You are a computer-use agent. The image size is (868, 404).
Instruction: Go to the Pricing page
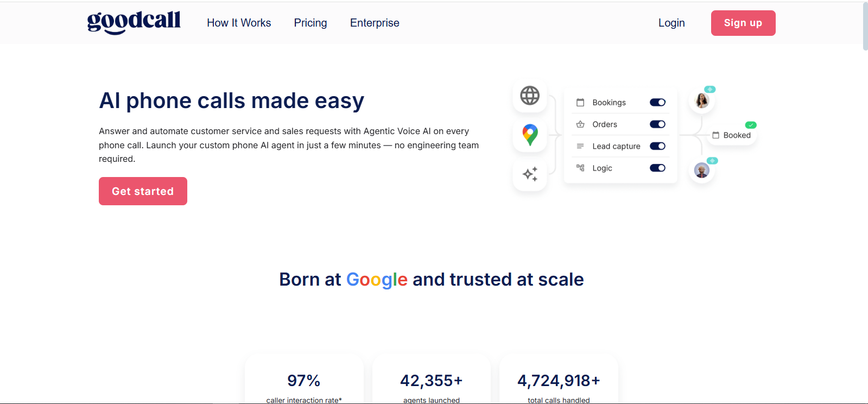click(x=311, y=23)
